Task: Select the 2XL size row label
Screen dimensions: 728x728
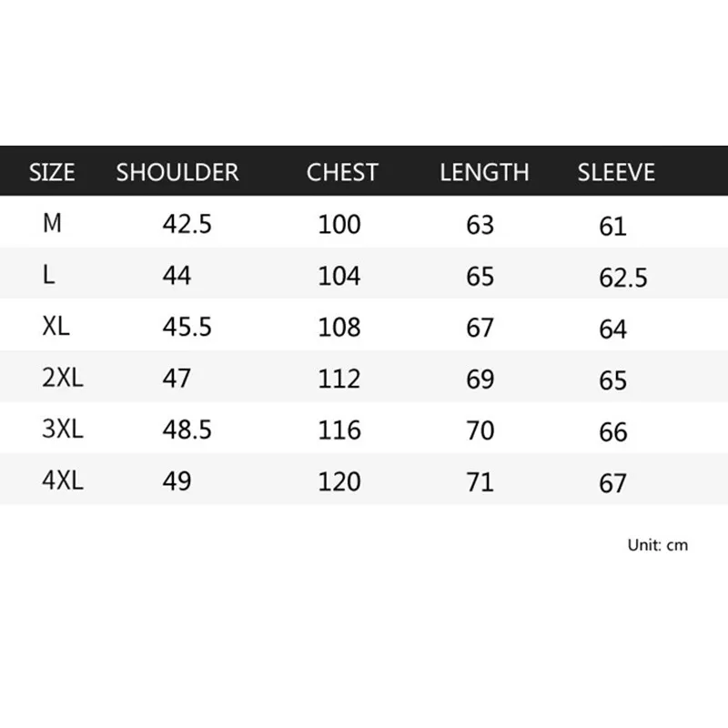Action: pos(63,377)
